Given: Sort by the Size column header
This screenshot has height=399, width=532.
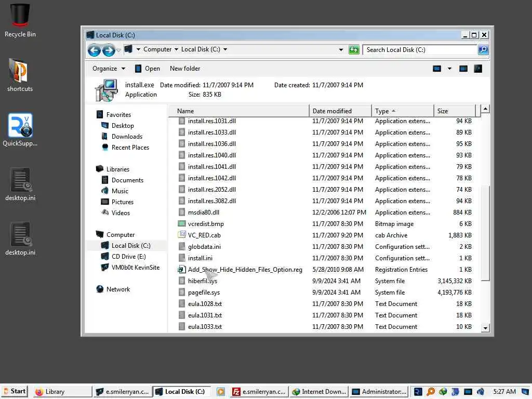Looking at the screenshot, I should 455,111.
